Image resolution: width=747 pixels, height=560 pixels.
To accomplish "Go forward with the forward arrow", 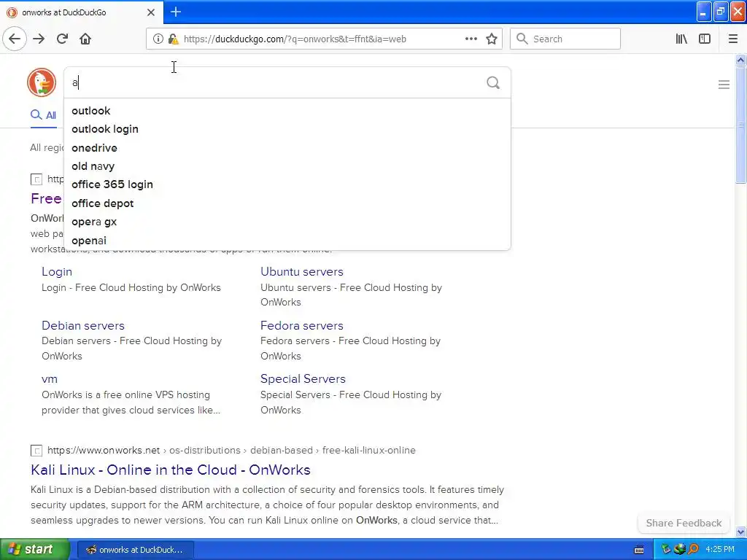I will [39, 39].
